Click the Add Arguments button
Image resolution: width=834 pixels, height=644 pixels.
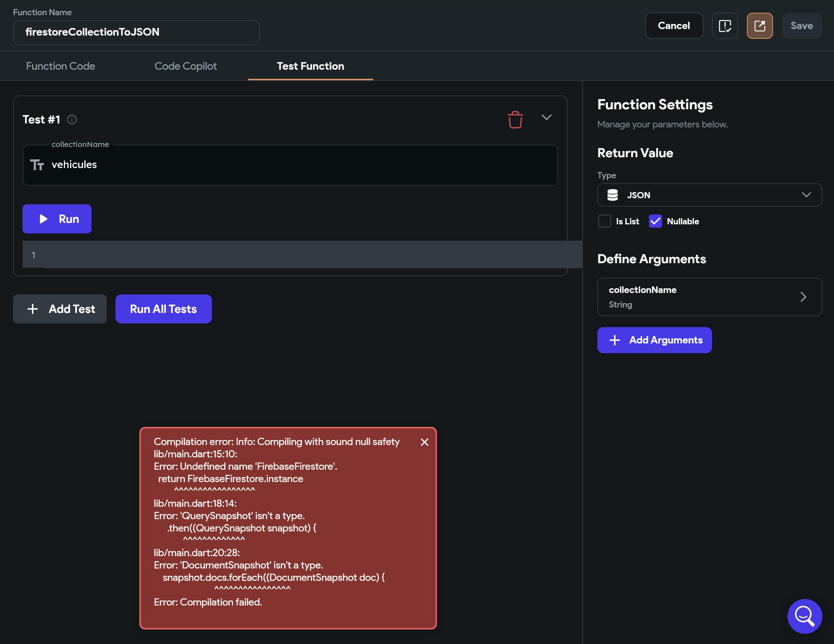(x=654, y=340)
